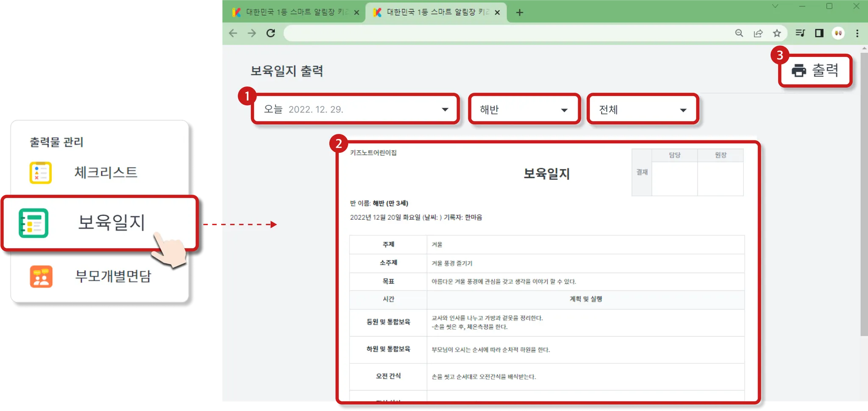Click the 계획 및 실행 column header
Image resolution: width=868 pixels, height=411 pixels.
586,299
